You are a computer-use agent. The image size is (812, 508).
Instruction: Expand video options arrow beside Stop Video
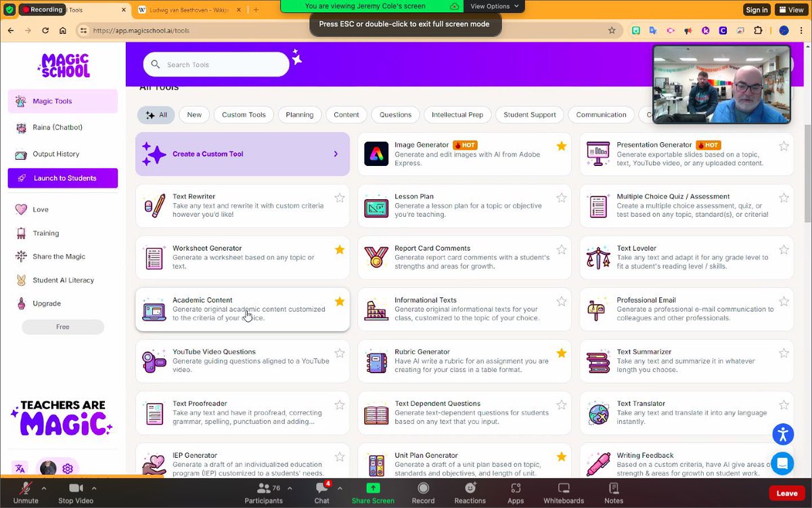pos(95,488)
